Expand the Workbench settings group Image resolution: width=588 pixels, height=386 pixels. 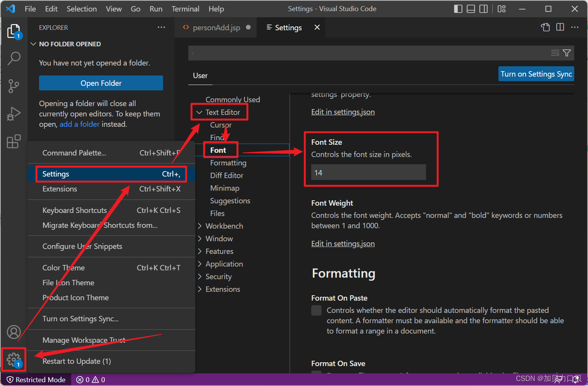[199, 226]
